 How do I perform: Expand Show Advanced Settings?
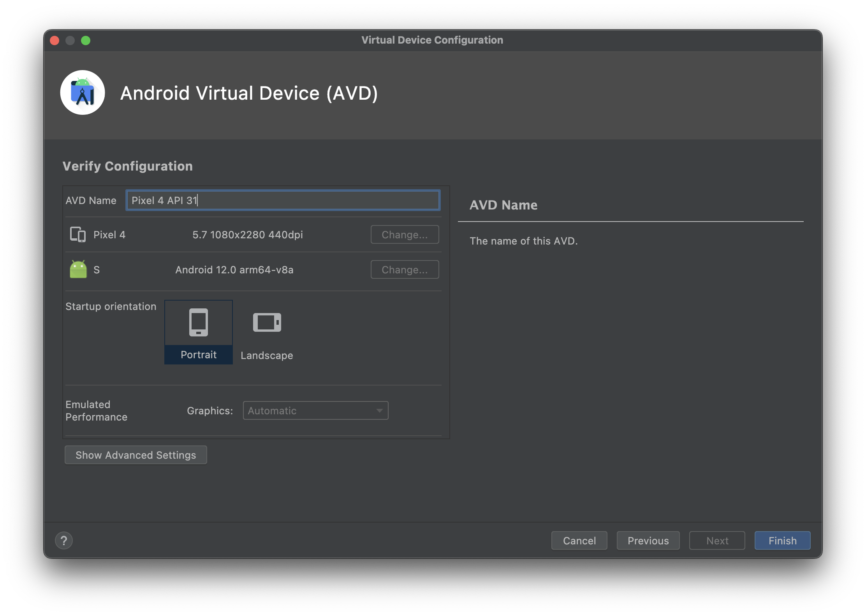coord(136,455)
